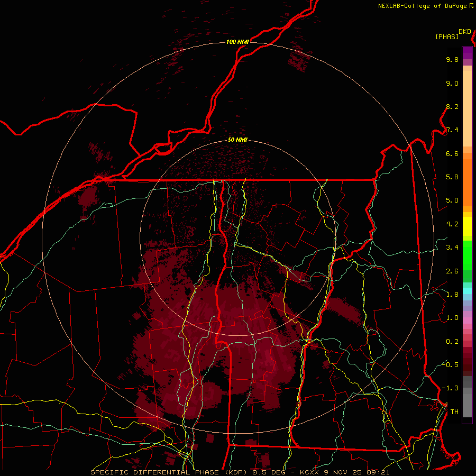Click the 50 NMI range ring label
The height and width of the screenshot is (476, 476).
[x=237, y=140]
